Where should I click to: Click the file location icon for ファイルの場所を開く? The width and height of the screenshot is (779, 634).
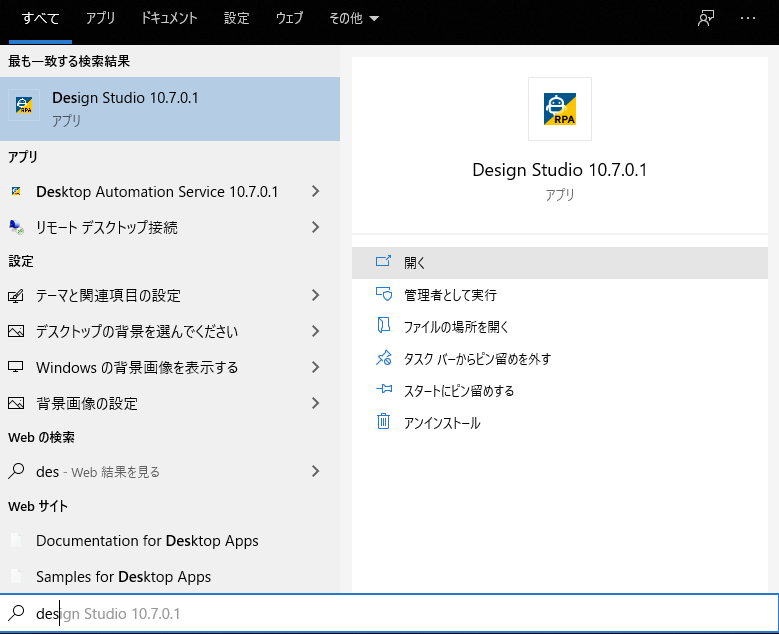click(383, 325)
